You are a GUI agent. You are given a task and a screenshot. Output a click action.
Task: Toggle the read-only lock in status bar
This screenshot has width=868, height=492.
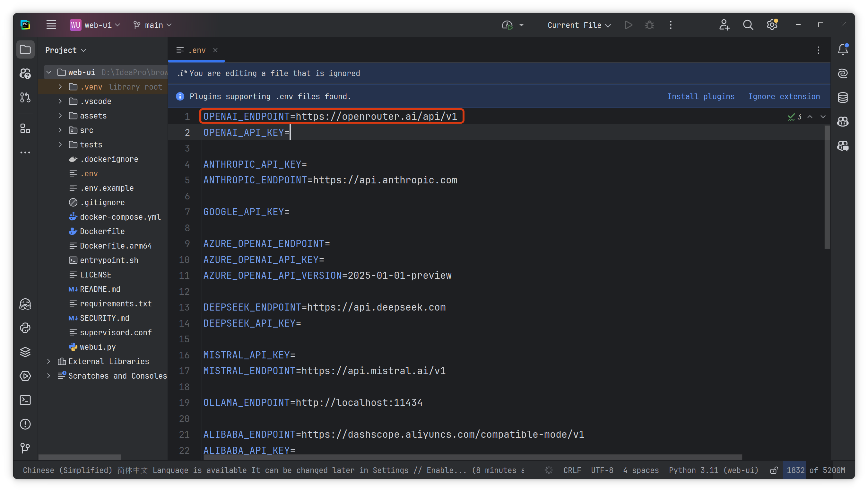tap(774, 470)
